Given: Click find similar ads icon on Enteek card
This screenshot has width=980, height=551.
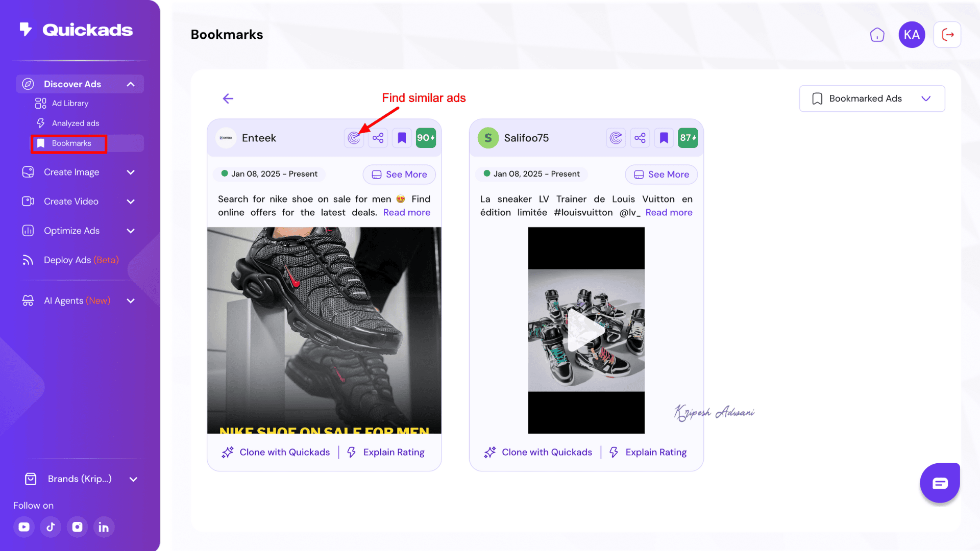Looking at the screenshot, I should click(354, 138).
